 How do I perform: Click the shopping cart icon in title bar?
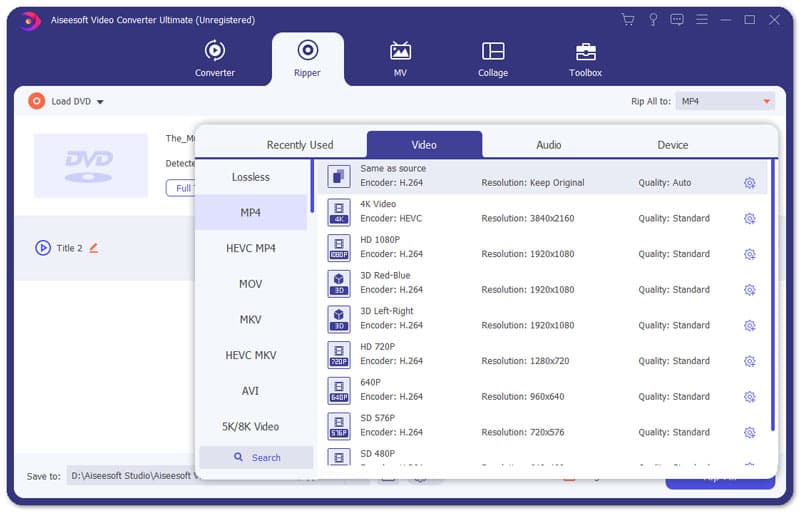click(x=628, y=19)
